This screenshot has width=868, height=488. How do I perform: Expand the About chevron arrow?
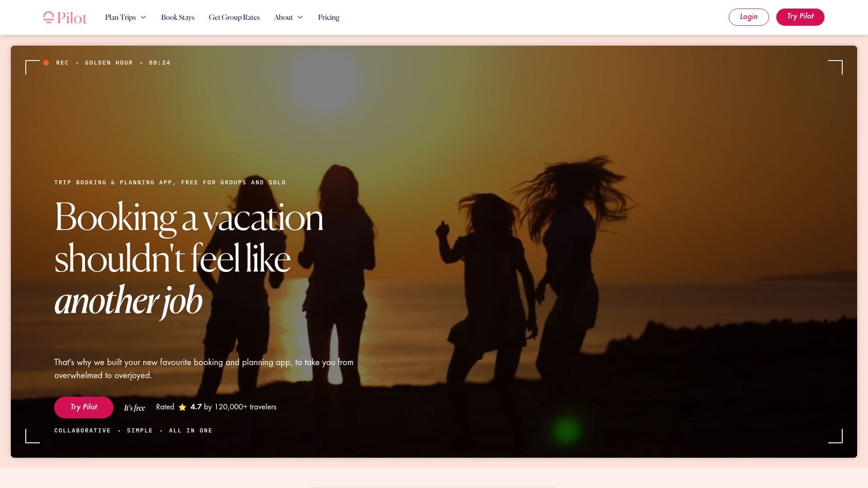300,18
